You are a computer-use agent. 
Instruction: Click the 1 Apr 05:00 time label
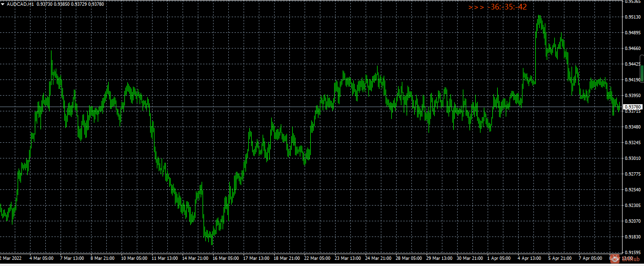click(499, 258)
